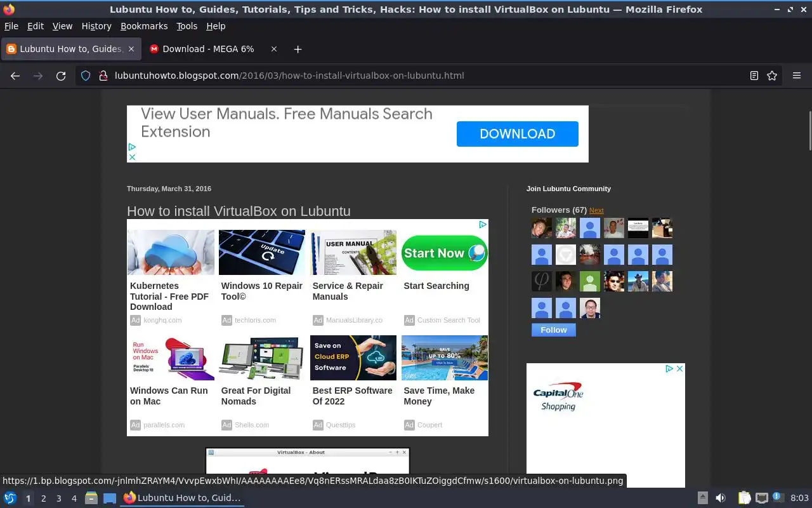Viewport: 812px width, 508px height.
Task: Click AdChoices icon on Capital One ad
Action: coord(669,368)
